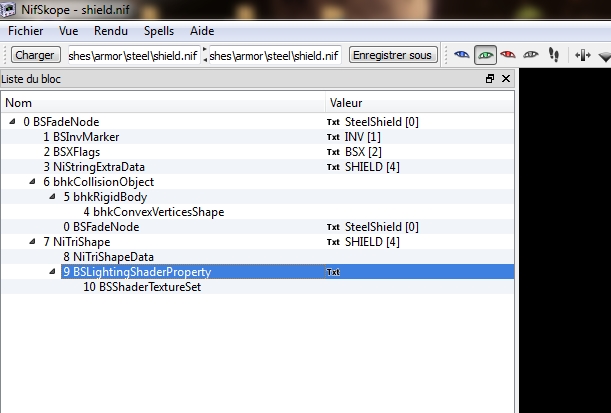The height and width of the screenshot is (413, 611).
Task: Click SHIELD [4] value in NiStringExtraData row
Action: point(372,167)
